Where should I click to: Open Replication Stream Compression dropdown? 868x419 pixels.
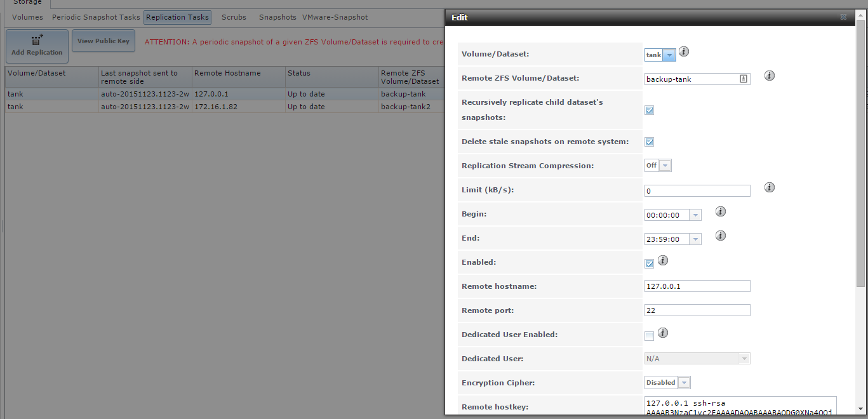click(x=665, y=166)
